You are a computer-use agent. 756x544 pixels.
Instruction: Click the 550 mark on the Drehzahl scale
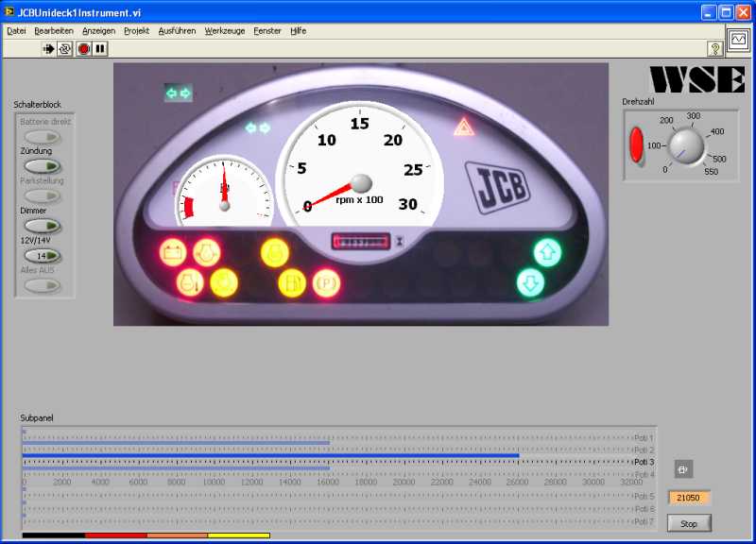pos(712,172)
